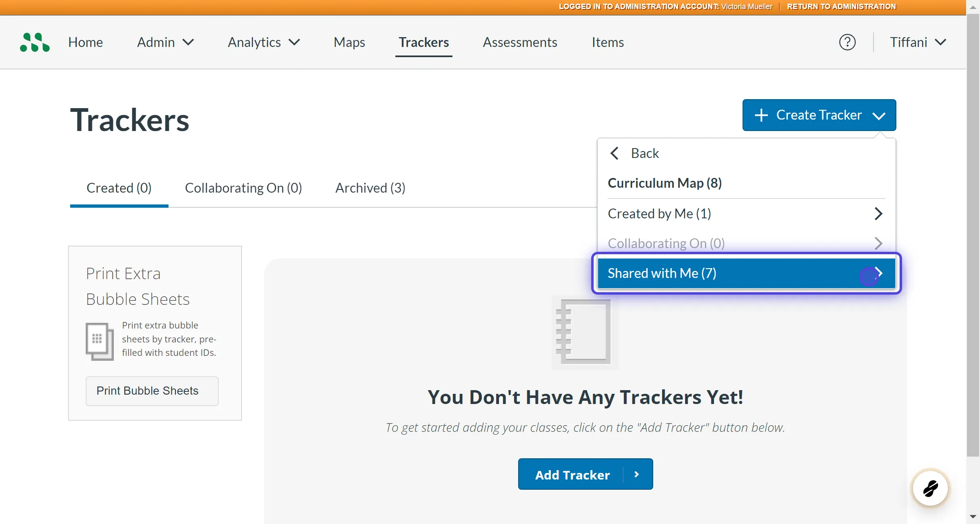This screenshot has height=524, width=980.
Task: Click the page scrollbar down arrow
Action: (x=973, y=517)
